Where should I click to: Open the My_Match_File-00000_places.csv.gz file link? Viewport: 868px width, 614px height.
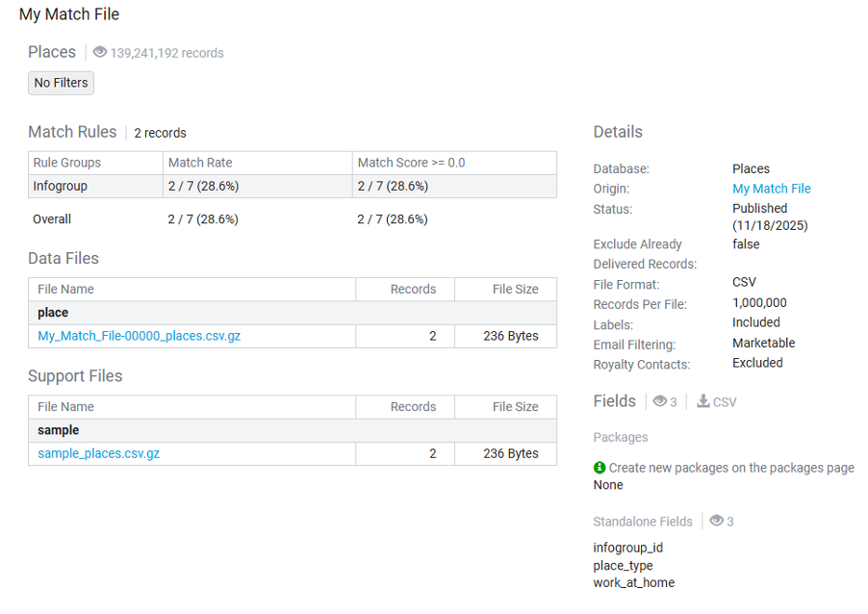(x=139, y=336)
